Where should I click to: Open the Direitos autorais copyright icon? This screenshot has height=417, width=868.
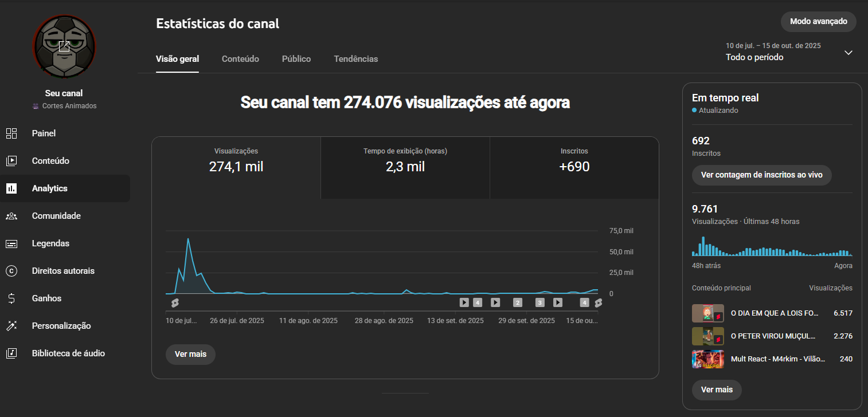(x=11, y=271)
